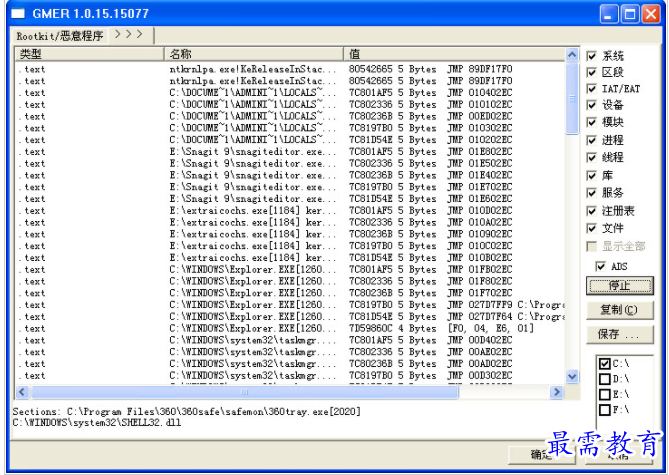The height and width of the screenshot is (475, 669).
Task: Select the DOCUME~1 row with JMP 010402EC
Action: point(290,93)
